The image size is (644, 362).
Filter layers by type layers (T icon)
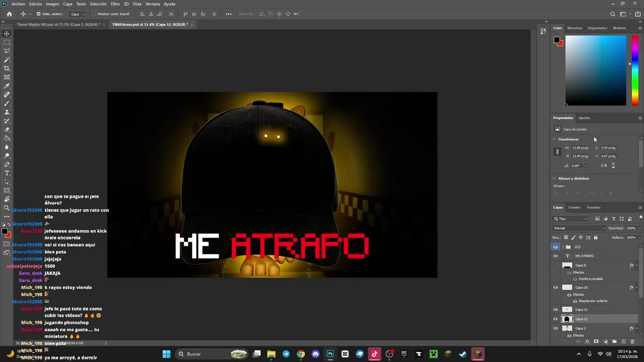pyautogui.click(x=614, y=219)
